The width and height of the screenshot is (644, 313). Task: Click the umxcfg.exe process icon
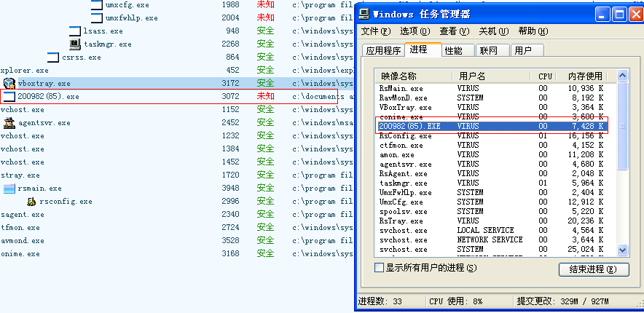(x=96, y=5)
